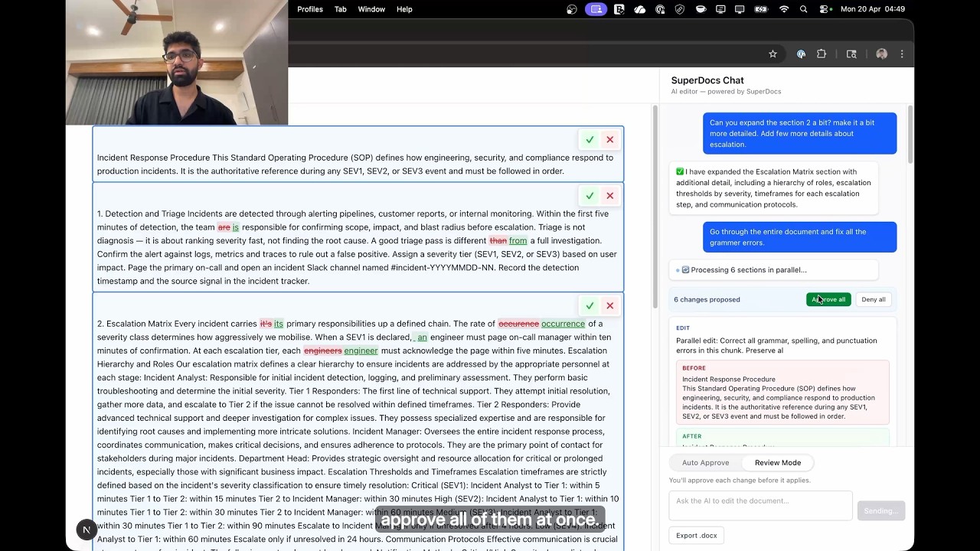Screen dimensions: 980x551
Task: Open the Profiles menu
Action: pos(310,9)
